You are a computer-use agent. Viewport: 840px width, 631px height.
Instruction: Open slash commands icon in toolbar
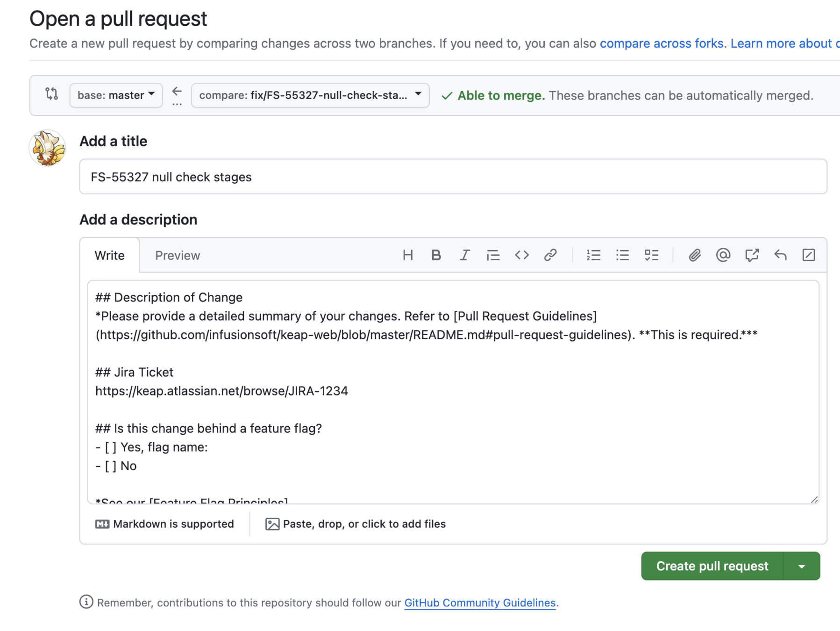point(809,255)
